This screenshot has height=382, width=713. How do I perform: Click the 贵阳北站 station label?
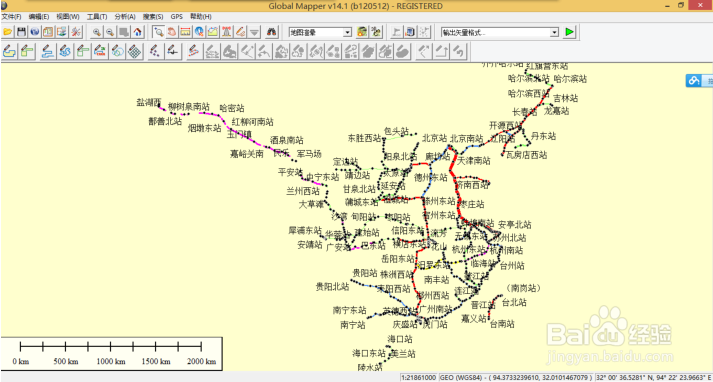point(332,286)
